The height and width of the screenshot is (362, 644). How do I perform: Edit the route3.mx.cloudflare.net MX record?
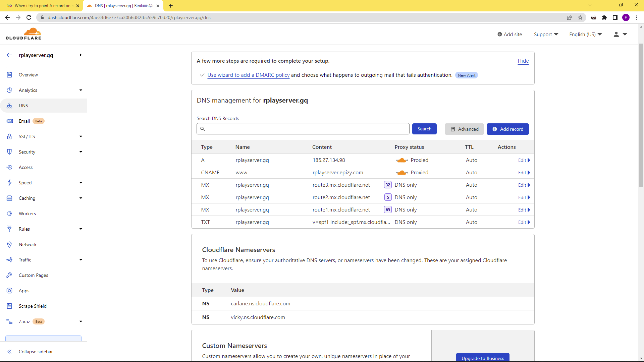524,185
